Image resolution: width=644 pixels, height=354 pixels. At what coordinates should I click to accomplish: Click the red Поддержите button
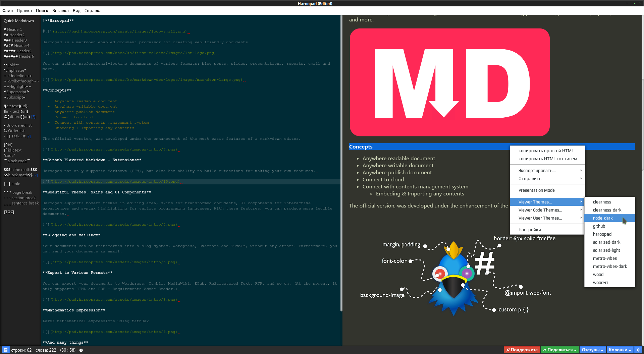pos(522,350)
